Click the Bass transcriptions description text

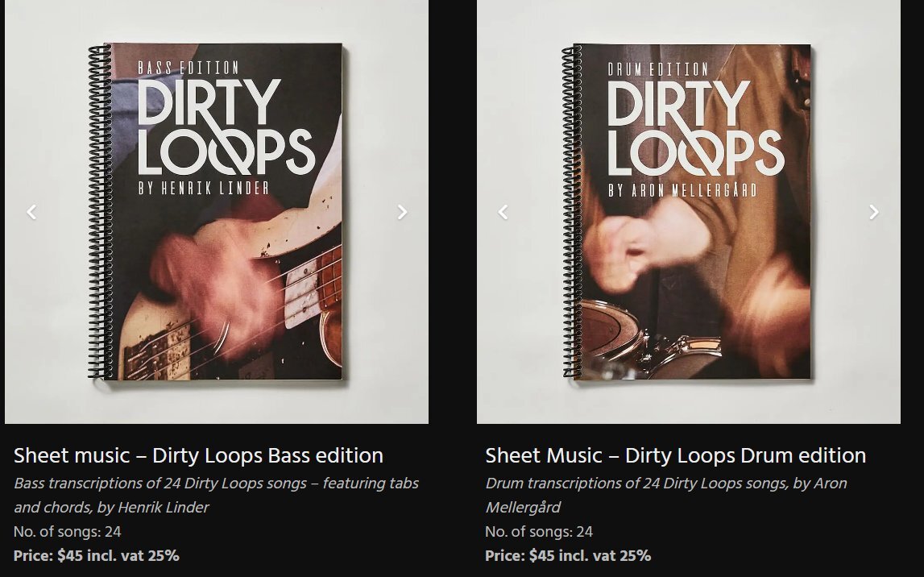coord(216,495)
